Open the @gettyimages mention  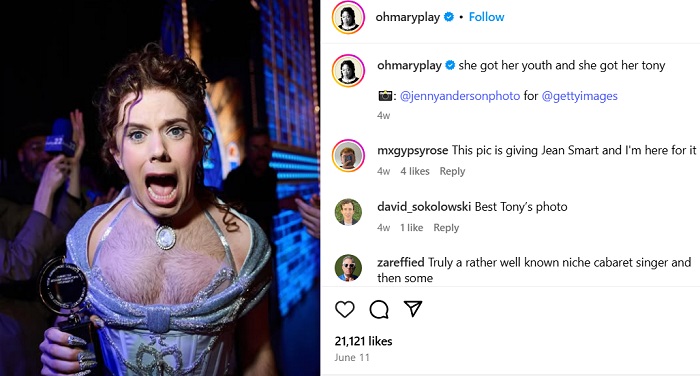point(579,96)
